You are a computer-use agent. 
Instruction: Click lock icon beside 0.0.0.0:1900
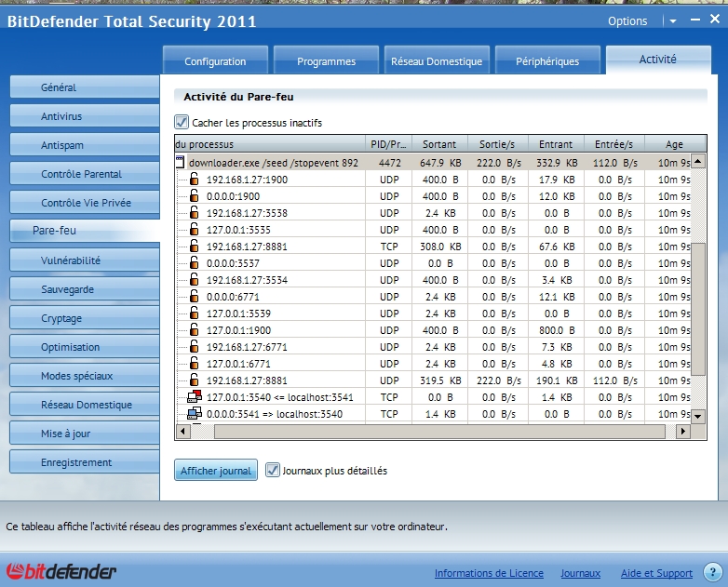pyautogui.click(x=194, y=195)
